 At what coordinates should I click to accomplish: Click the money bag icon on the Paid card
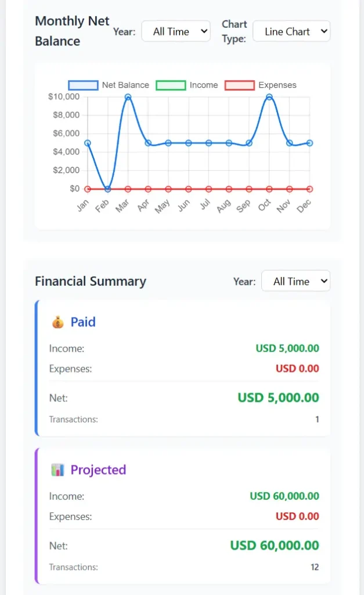pyautogui.click(x=59, y=321)
